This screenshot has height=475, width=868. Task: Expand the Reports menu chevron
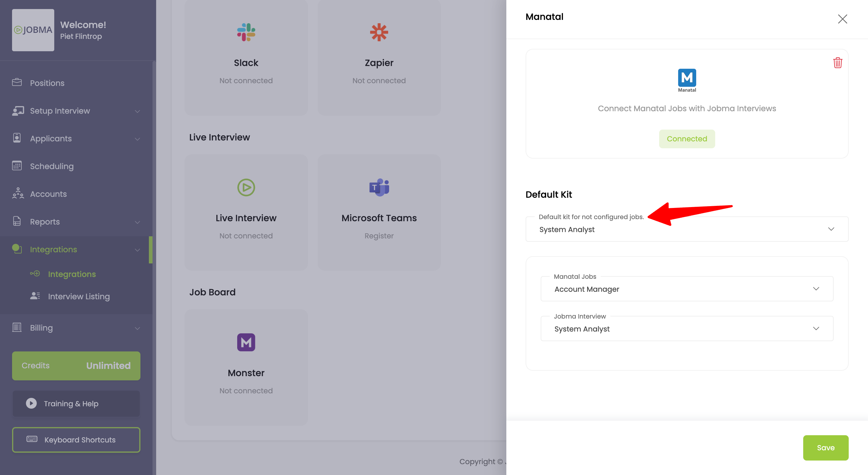point(137,222)
